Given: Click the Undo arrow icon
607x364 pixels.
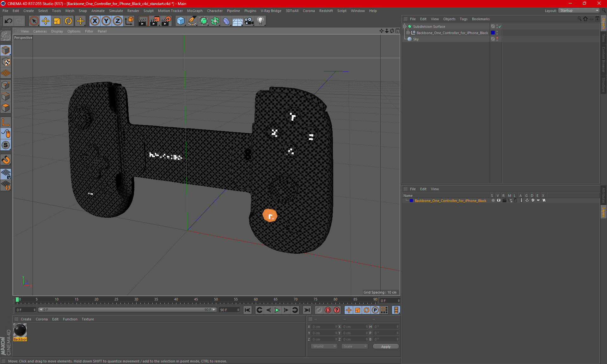Looking at the screenshot, I should tap(9, 21).
